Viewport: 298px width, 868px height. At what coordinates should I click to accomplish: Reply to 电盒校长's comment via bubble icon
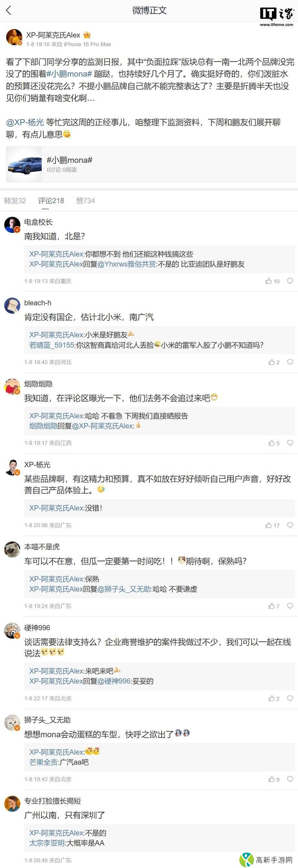[290, 281]
